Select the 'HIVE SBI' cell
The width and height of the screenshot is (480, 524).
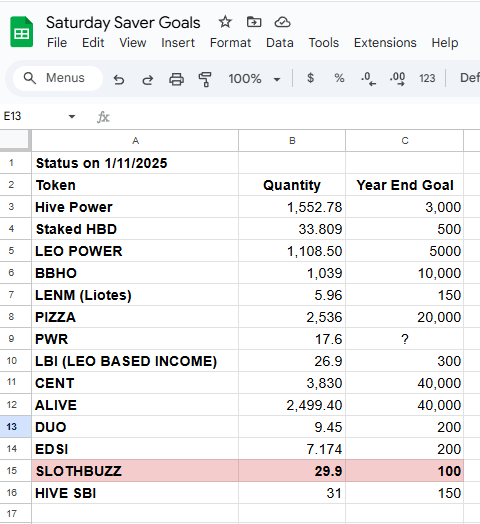[135, 493]
